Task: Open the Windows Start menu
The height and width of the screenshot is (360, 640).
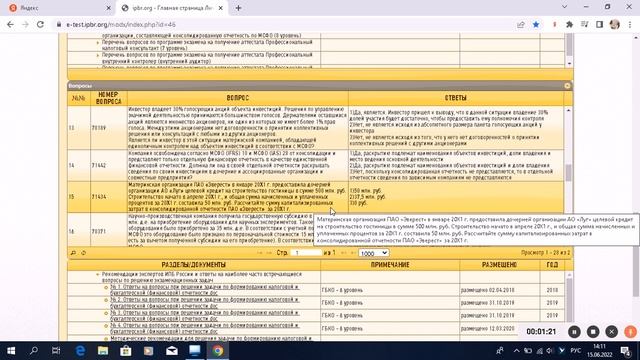Action: (x=11, y=351)
